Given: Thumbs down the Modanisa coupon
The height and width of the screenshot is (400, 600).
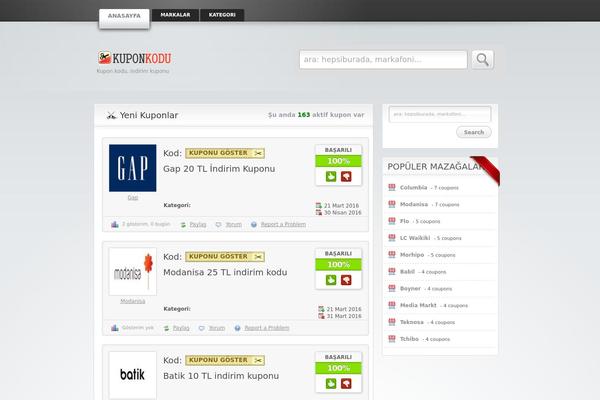Looking at the screenshot, I should [346, 280].
